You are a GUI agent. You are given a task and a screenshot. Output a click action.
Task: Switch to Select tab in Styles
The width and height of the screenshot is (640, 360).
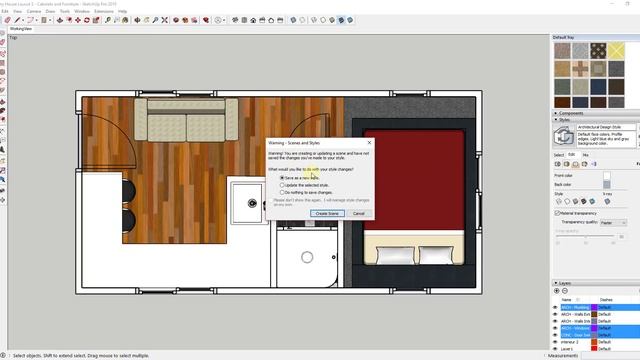559,155
